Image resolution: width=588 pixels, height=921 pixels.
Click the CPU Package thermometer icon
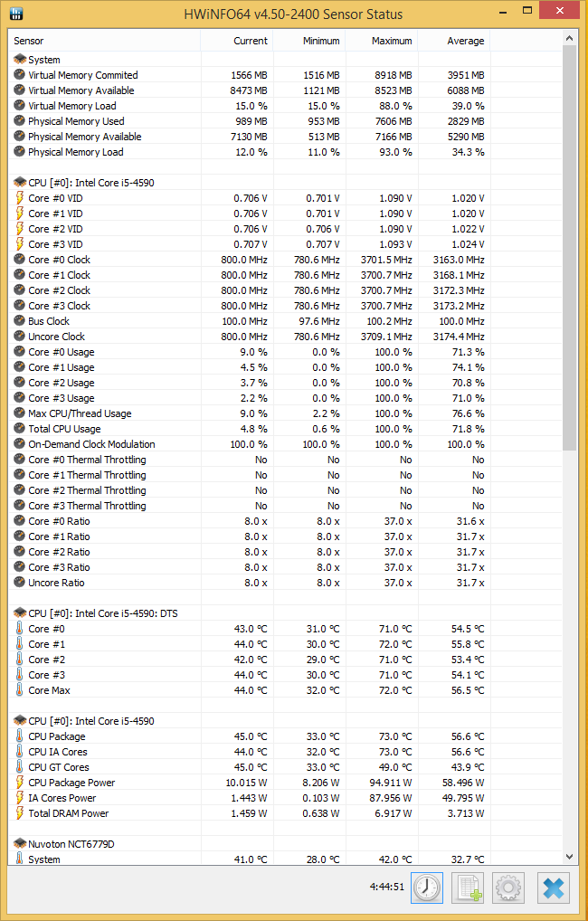(19, 736)
